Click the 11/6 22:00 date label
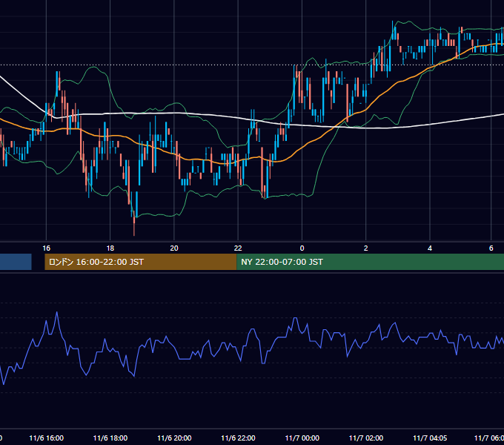The height and width of the screenshot is (445, 504). [x=238, y=438]
